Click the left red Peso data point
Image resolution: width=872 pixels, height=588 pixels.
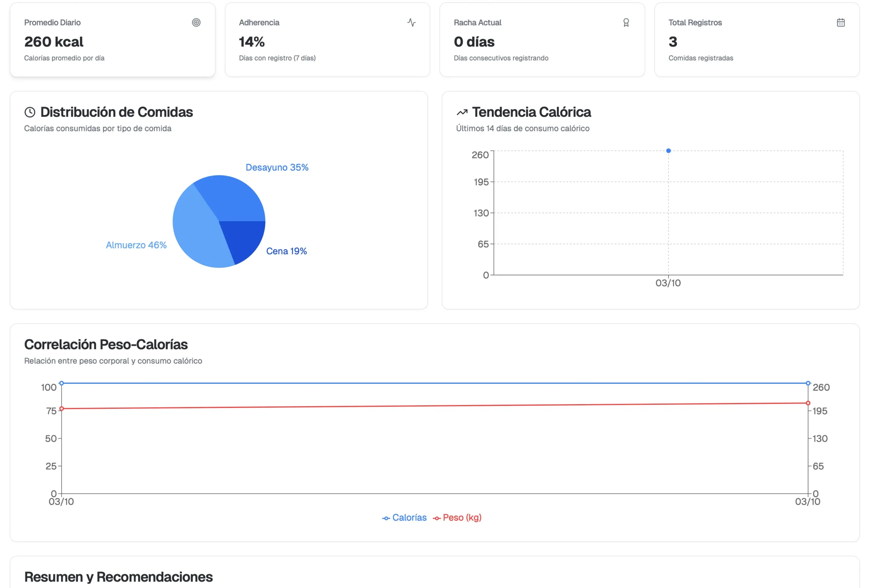pyautogui.click(x=62, y=408)
